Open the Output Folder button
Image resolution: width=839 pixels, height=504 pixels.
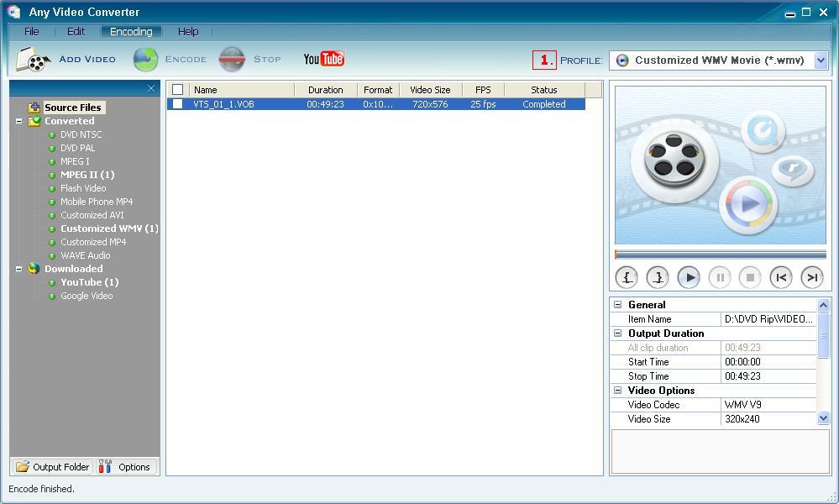[x=52, y=466]
